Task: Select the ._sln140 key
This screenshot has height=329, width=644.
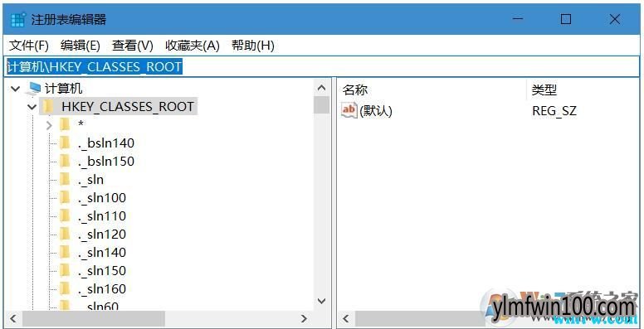Action: tap(102, 252)
